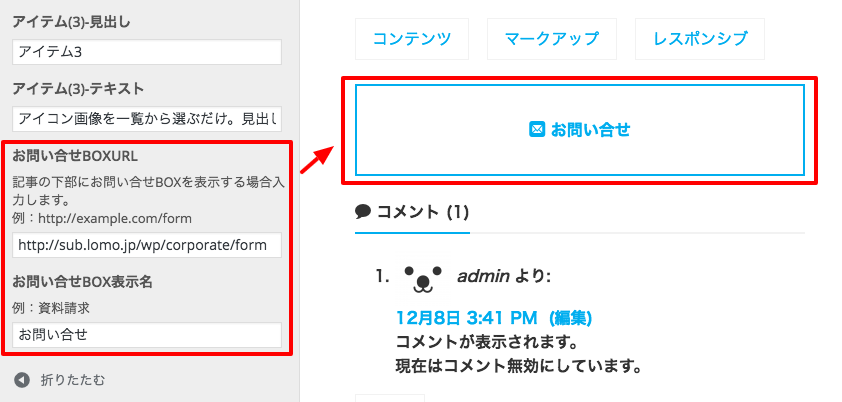Click the blue bordered contact box area
This screenshot has width=842, height=402.
(x=580, y=130)
